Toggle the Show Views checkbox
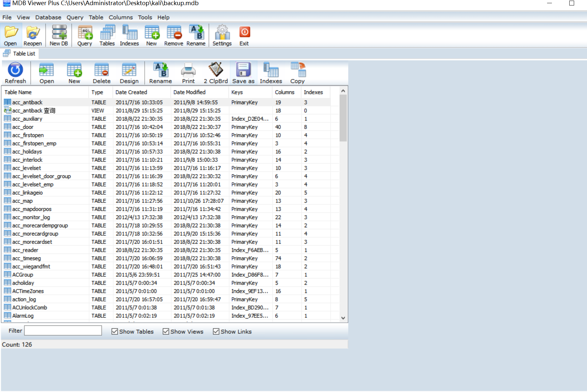The height and width of the screenshot is (392, 587). pos(166,331)
